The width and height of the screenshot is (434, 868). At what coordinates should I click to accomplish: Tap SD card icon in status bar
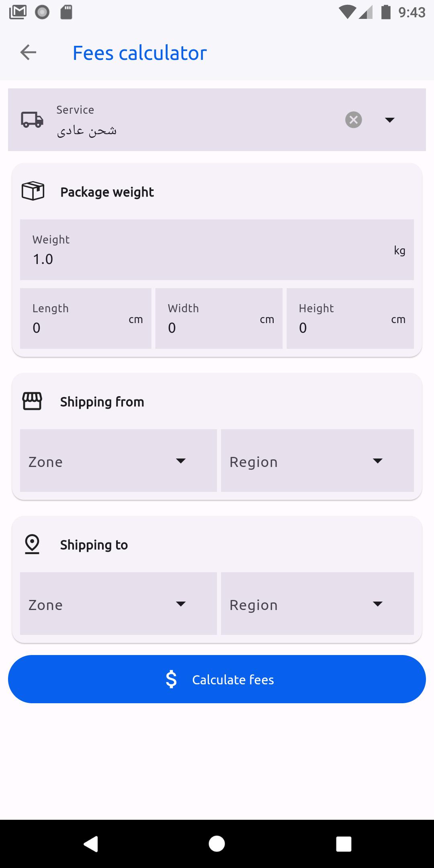point(66,12)
